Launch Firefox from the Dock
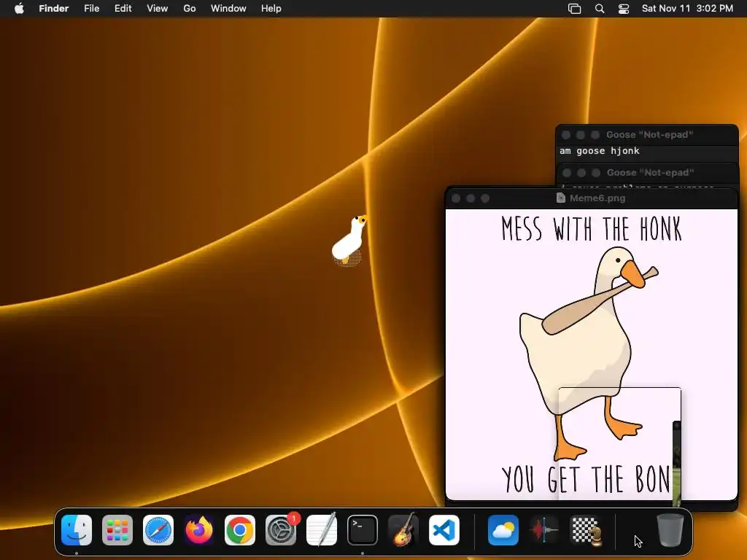The width and height of the screenshot is (747, 560). [199, 530]
